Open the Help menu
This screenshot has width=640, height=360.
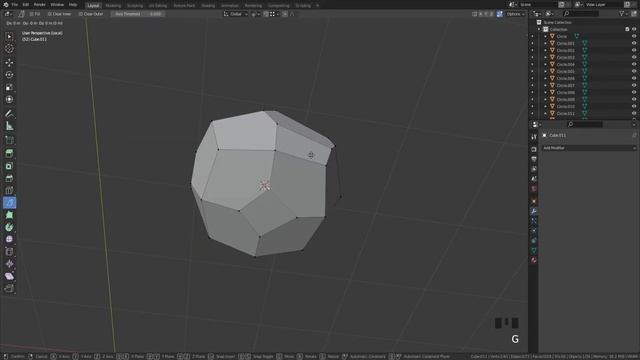point(73,4)
